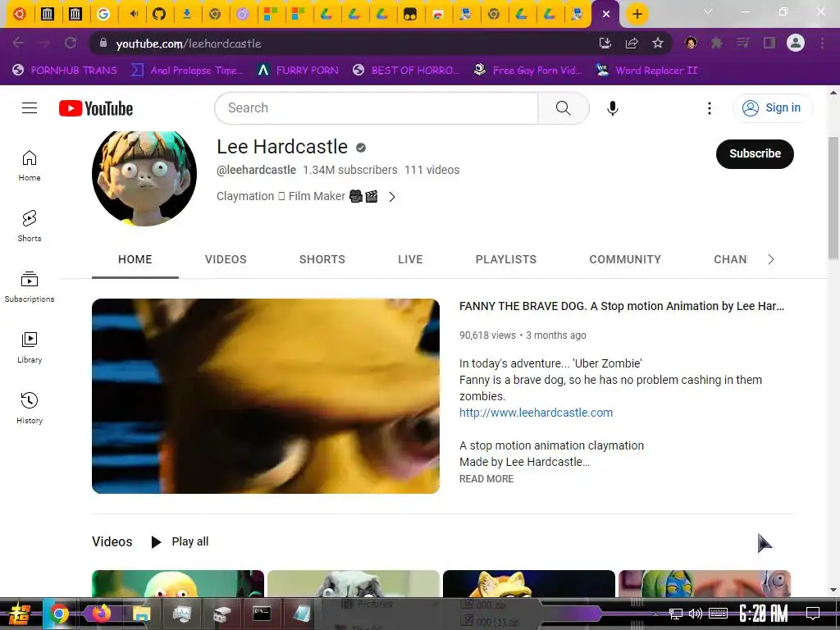Open Library in the sidebar
Image resolution: width=840 pixels, height=630 pixels.
pos(30,348)
